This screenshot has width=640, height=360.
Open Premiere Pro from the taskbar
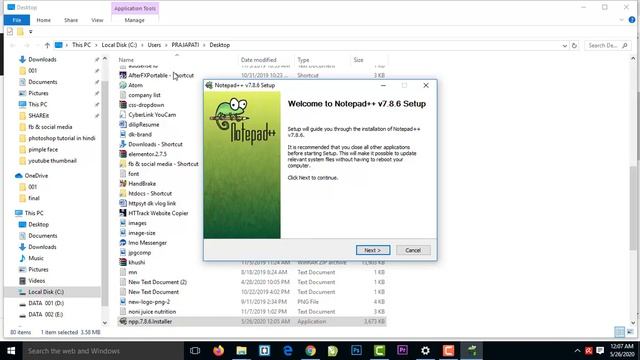pos(402,351)
